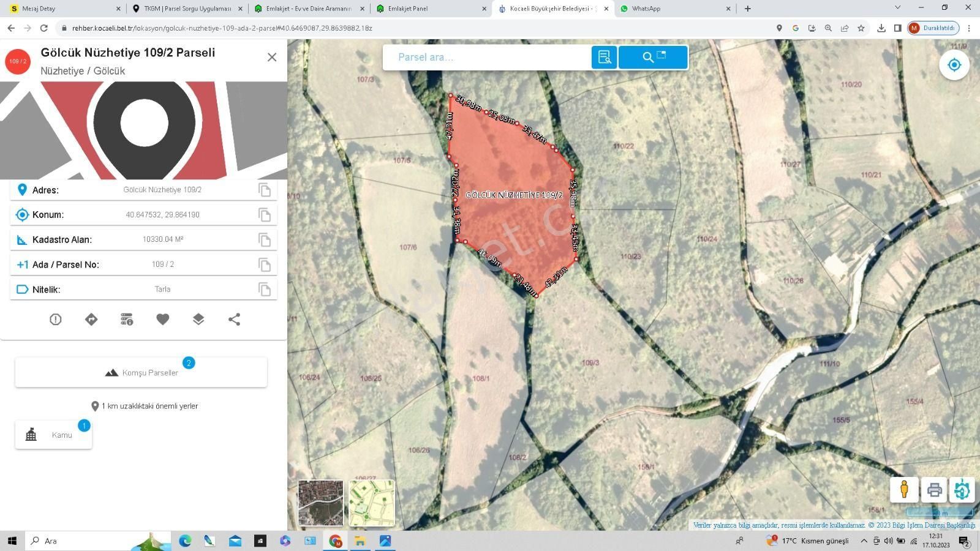
Task: Click the 1 km uzaklıktaki önemli yerler text
Action: point(149,406)
